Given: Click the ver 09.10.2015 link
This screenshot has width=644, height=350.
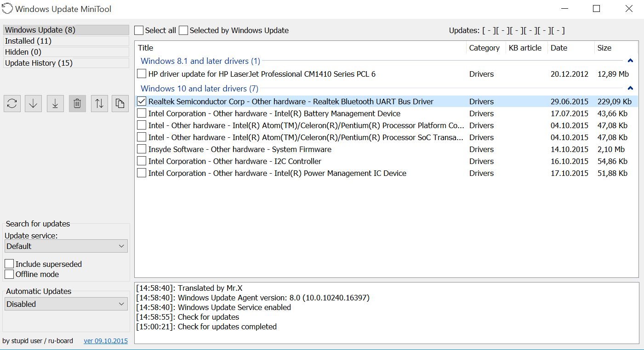Looking at the screenshot, I should coord(106,341).
